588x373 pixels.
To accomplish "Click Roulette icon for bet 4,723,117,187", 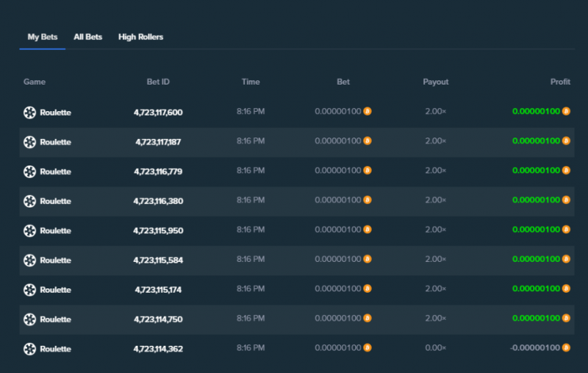I will 29,142.
